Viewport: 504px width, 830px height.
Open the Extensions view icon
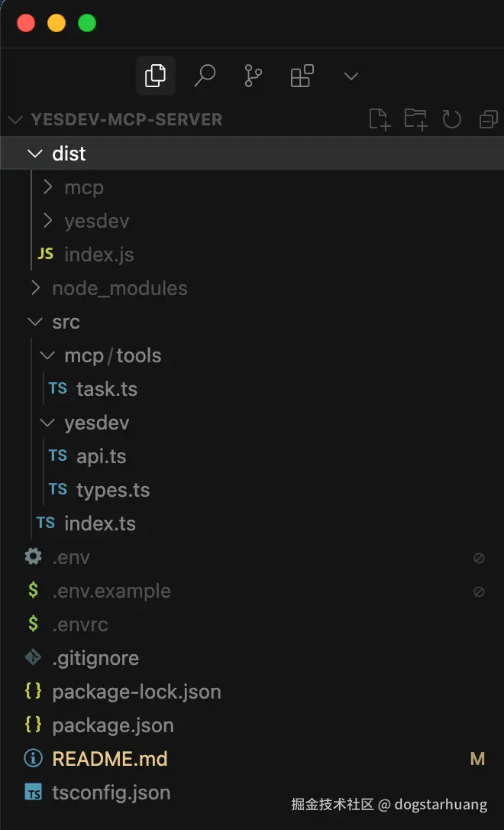(302, 76)
